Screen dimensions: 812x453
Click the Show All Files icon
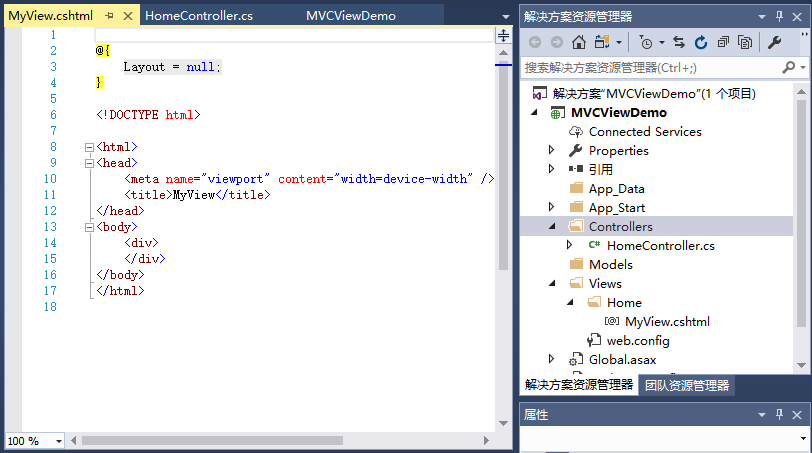(x=745, y=42)
